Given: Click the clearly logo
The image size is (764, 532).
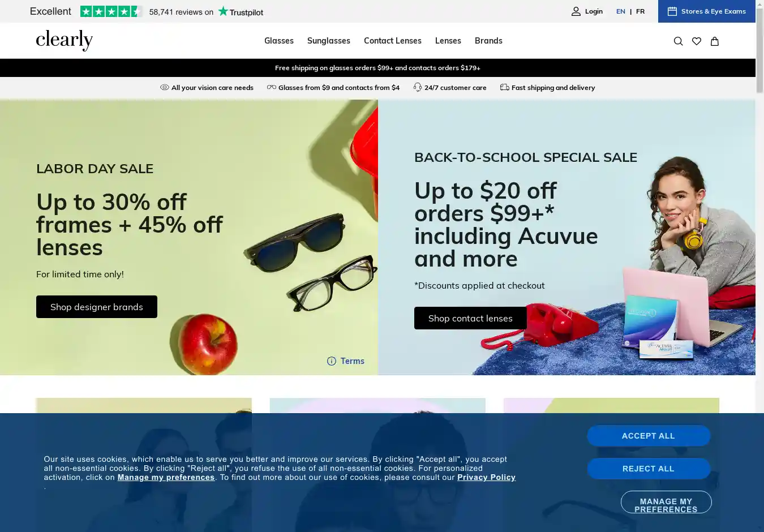Looking at the screenshot, I should pos(65,40).
